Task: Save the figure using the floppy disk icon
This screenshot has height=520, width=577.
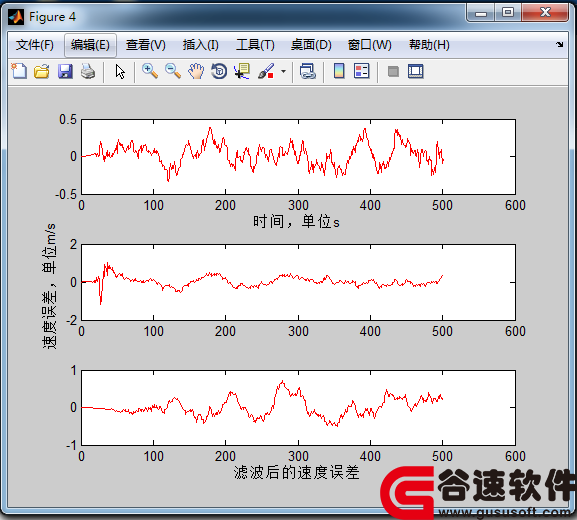Action: point(65,71)
